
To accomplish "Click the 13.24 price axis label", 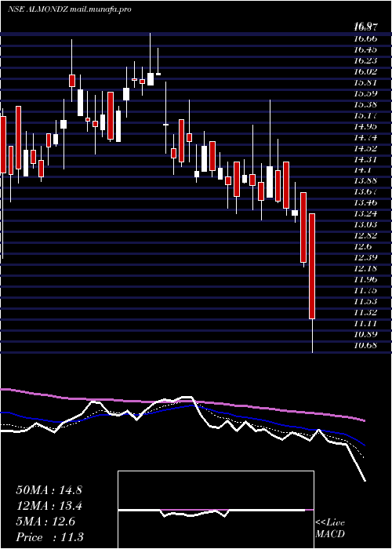I will pos(365,213).
